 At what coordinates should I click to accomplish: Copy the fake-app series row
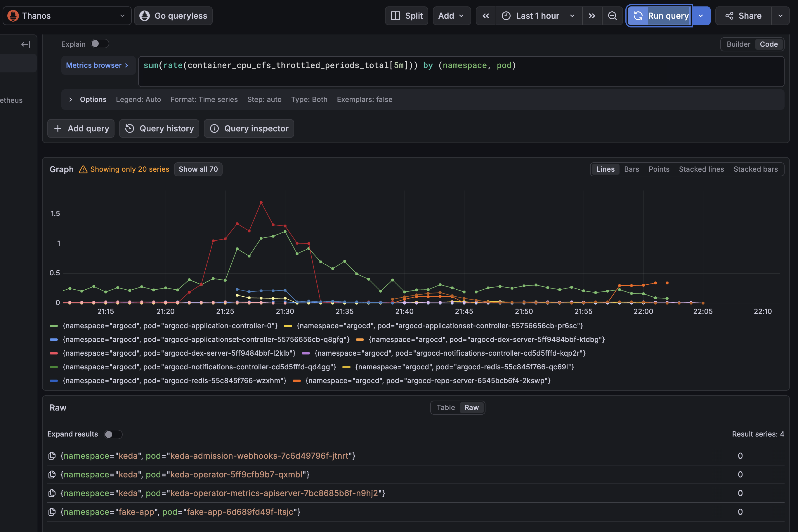[52, 512]
